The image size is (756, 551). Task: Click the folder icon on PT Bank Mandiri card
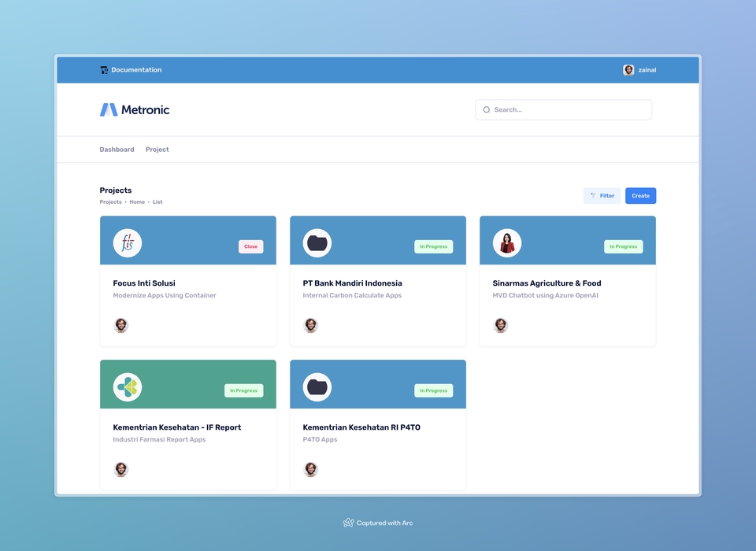(317, 243)
